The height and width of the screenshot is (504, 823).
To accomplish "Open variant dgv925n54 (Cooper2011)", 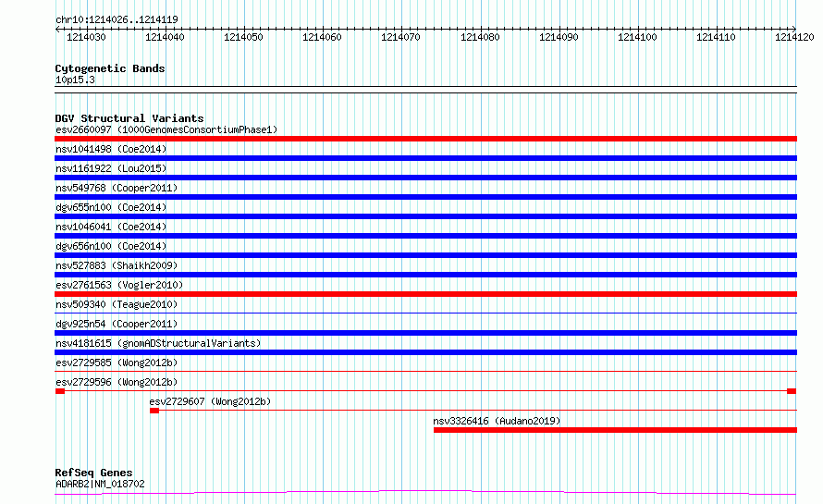I will click(x=117, y=324).
